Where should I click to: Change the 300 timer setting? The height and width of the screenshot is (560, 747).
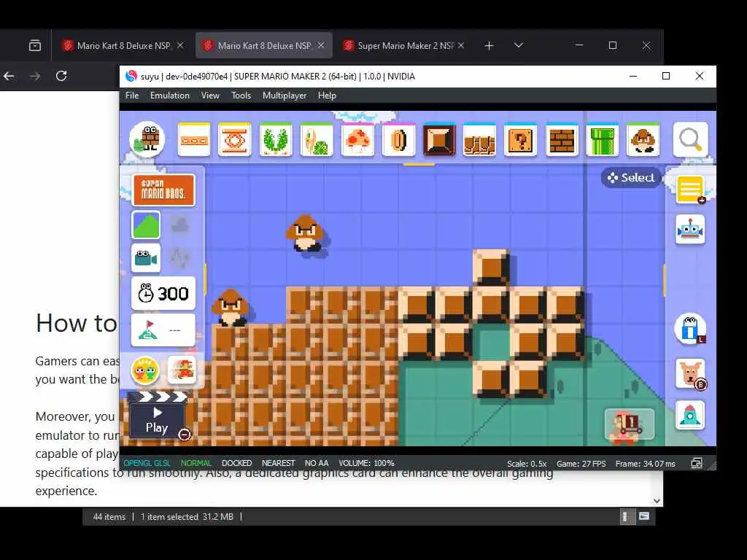click(x=163, y=293)
